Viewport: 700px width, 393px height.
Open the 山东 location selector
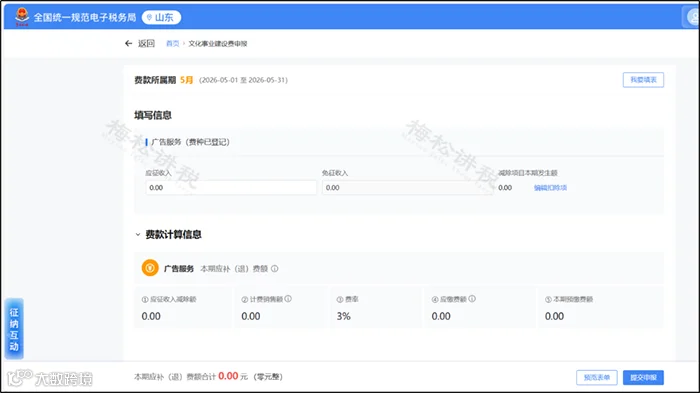pos(161,17)
